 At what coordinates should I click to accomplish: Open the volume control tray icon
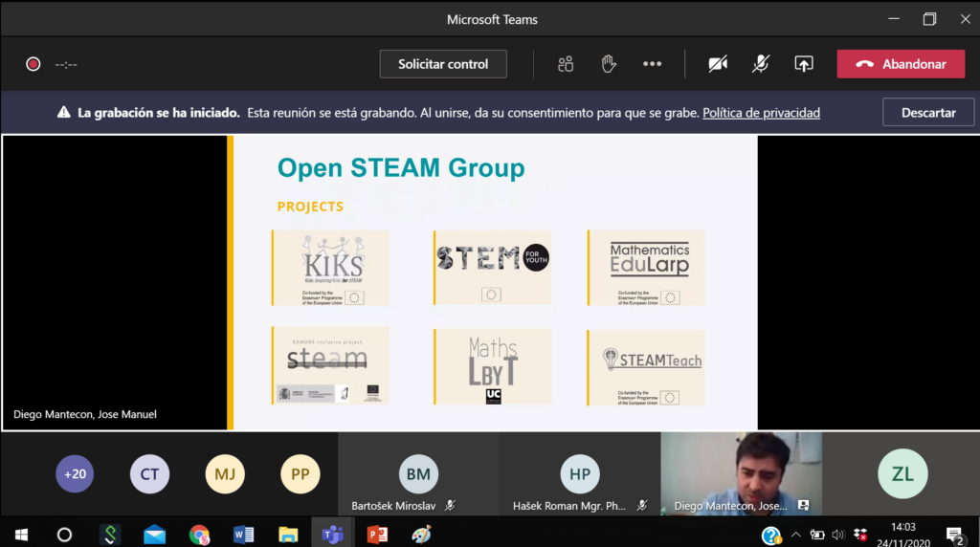[x=838, y=535]
